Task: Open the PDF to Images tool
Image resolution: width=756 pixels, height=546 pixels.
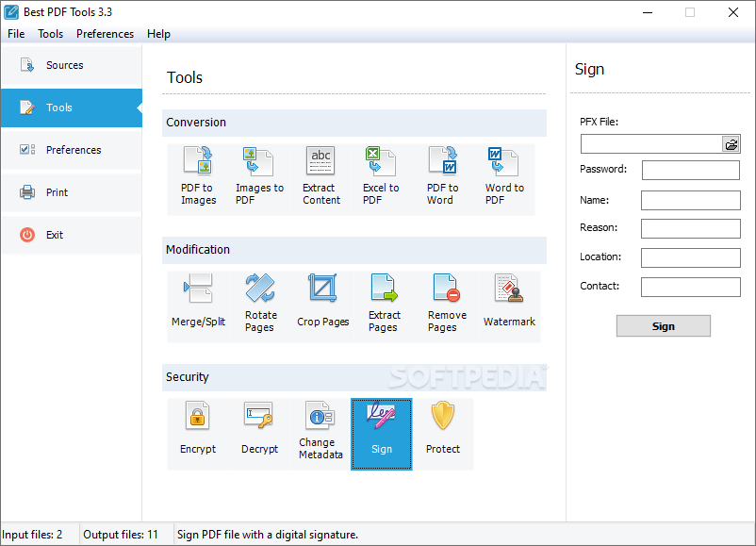Action: pyautogui.click(x=198, y=179)
